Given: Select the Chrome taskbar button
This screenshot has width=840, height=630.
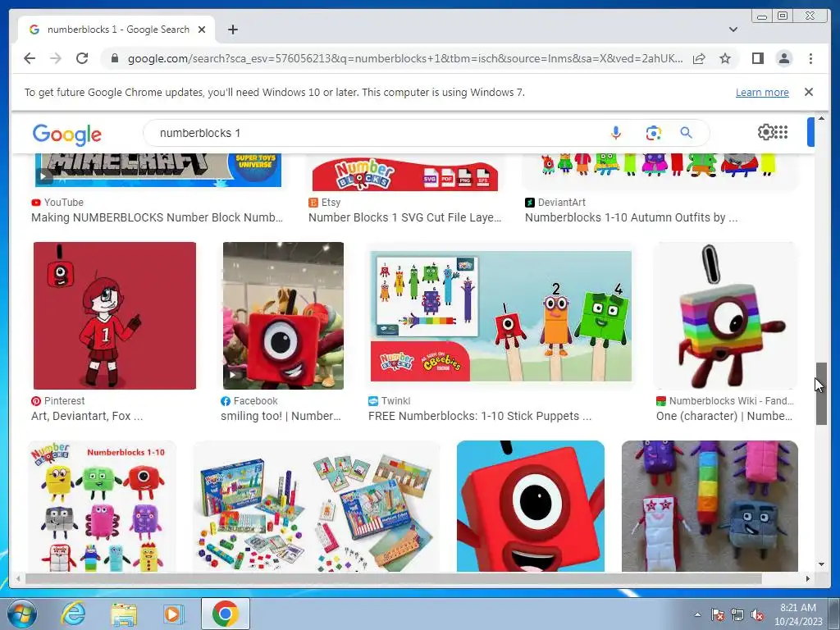Looking at the screenshot, I should 225,614.
